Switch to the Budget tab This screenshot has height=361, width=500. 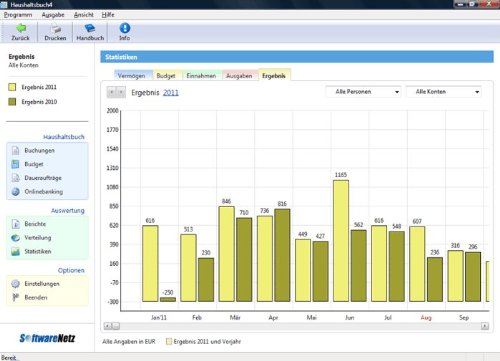tap(166, 76)
